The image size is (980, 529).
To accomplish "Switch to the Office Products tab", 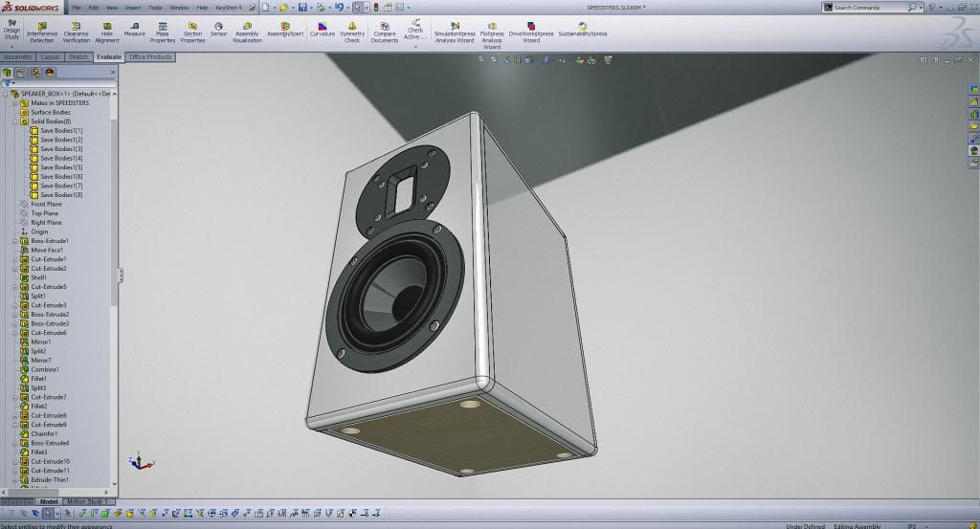I will [150, 56].
